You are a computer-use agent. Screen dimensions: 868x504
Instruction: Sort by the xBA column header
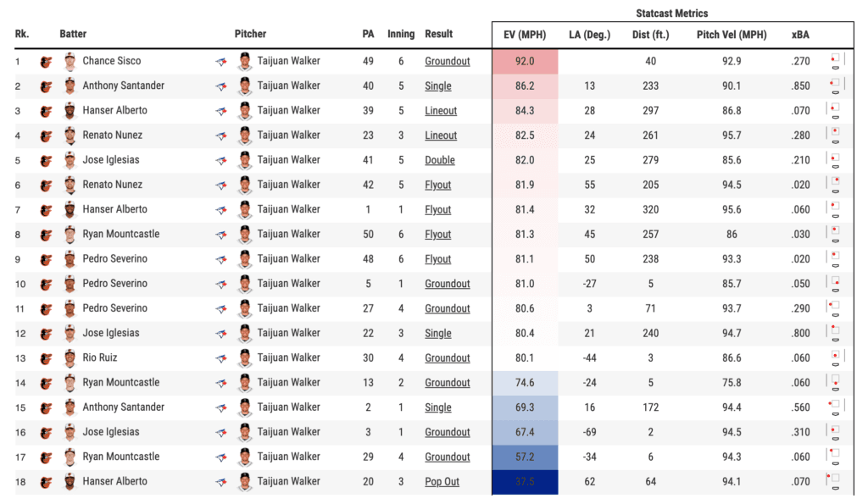pos(799,35)
